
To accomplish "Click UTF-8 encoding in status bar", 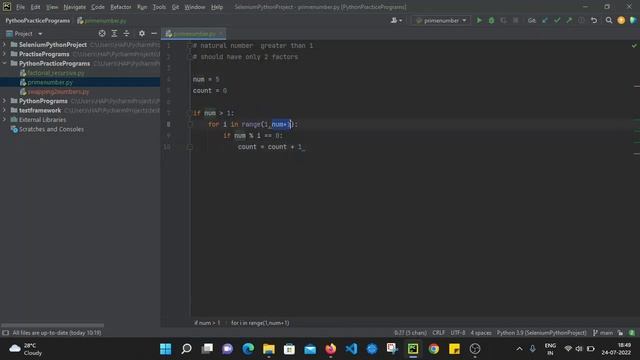I will tap(458, 333).
